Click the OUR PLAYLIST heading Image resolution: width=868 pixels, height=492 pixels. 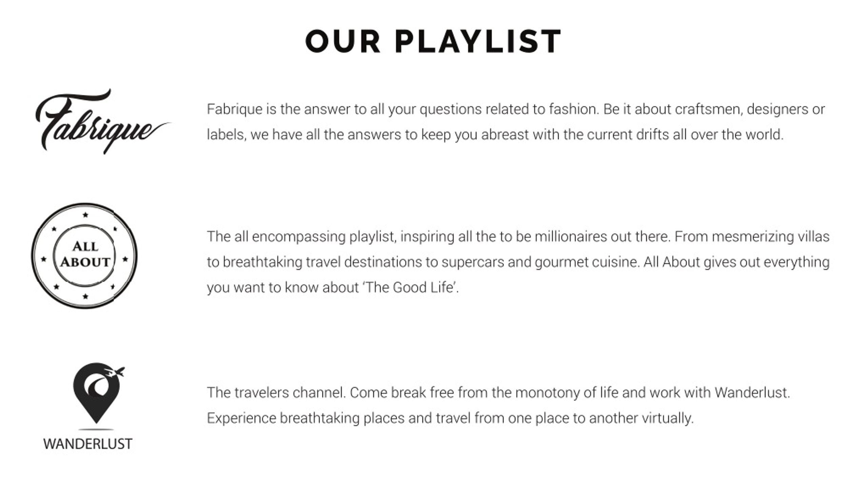[434, 41]
